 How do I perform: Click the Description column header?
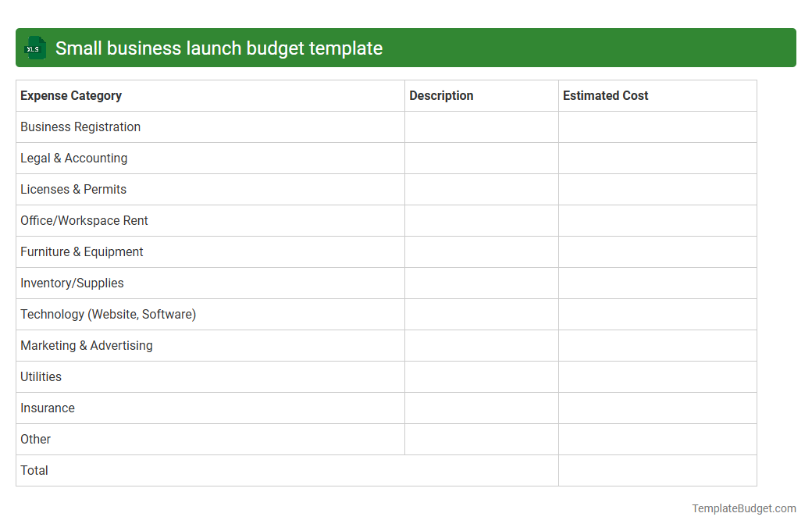(x=441, y=95)
